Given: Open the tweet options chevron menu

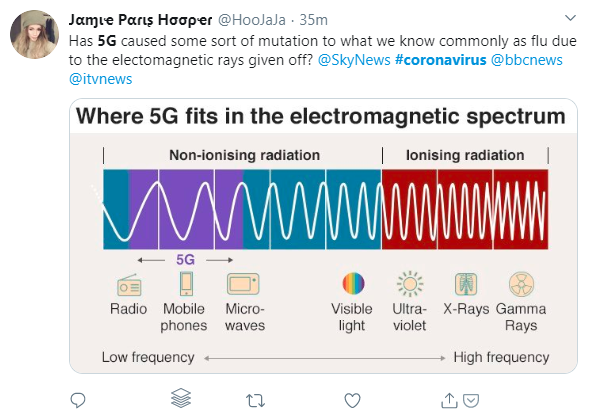Looking at the screenshot, I should coord(571,18).
